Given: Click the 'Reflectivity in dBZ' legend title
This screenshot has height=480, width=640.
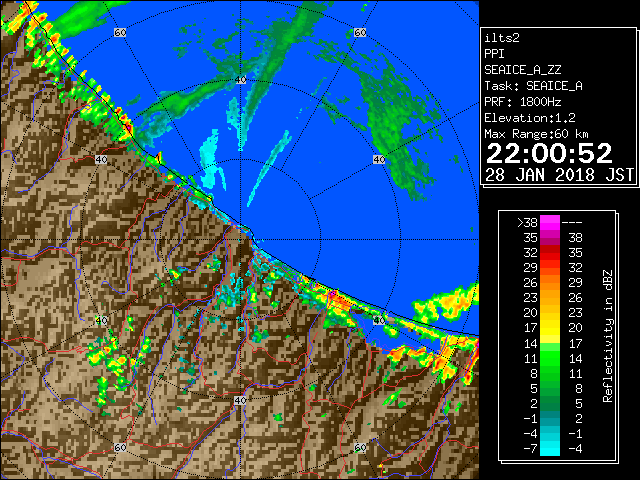Looking at the screenshot, I should point(607,336).
